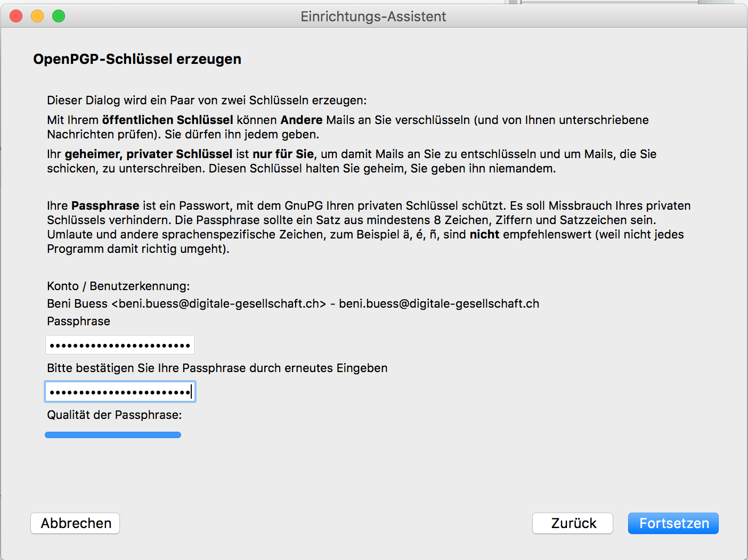Select the passphrase confirmation input field
Viewport: 748px width, 560px height.
[120, 392]
